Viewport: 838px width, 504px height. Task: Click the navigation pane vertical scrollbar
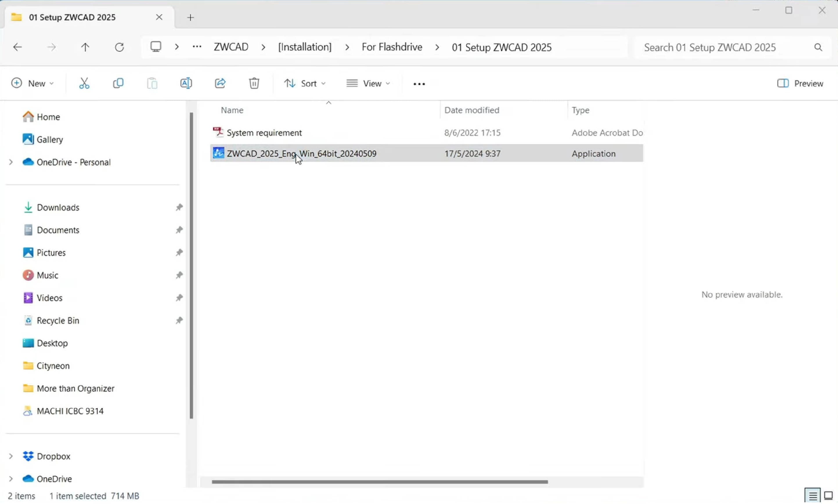click(191, 266)
